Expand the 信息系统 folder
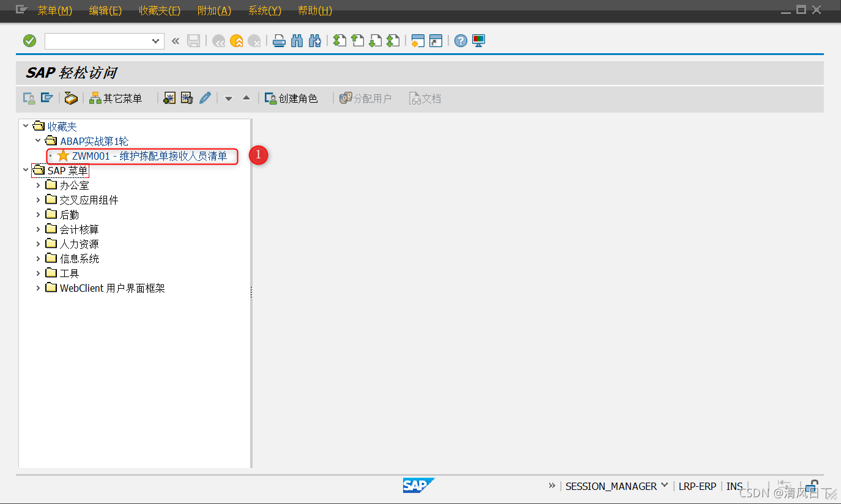841x504 pixels. click(38, 259)
